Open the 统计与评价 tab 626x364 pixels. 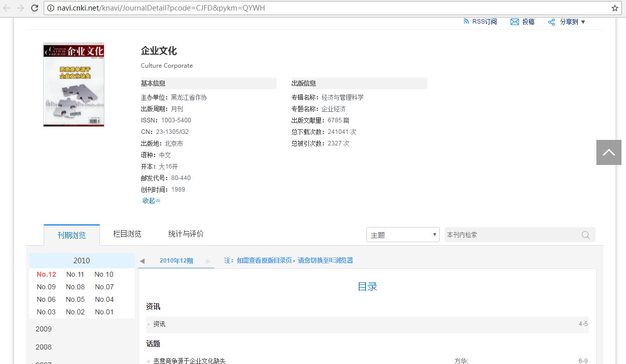[x=186, y=234]
